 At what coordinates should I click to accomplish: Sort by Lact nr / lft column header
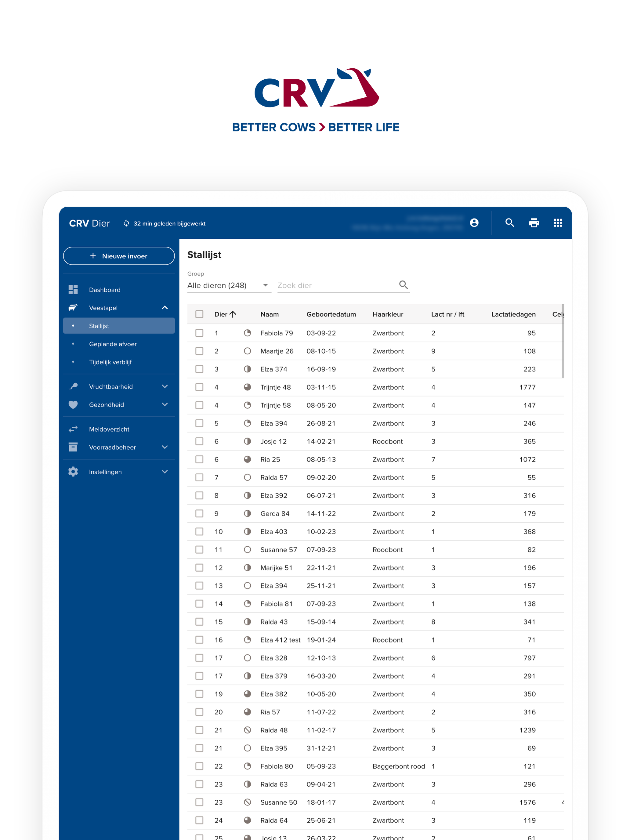(448, 314)
